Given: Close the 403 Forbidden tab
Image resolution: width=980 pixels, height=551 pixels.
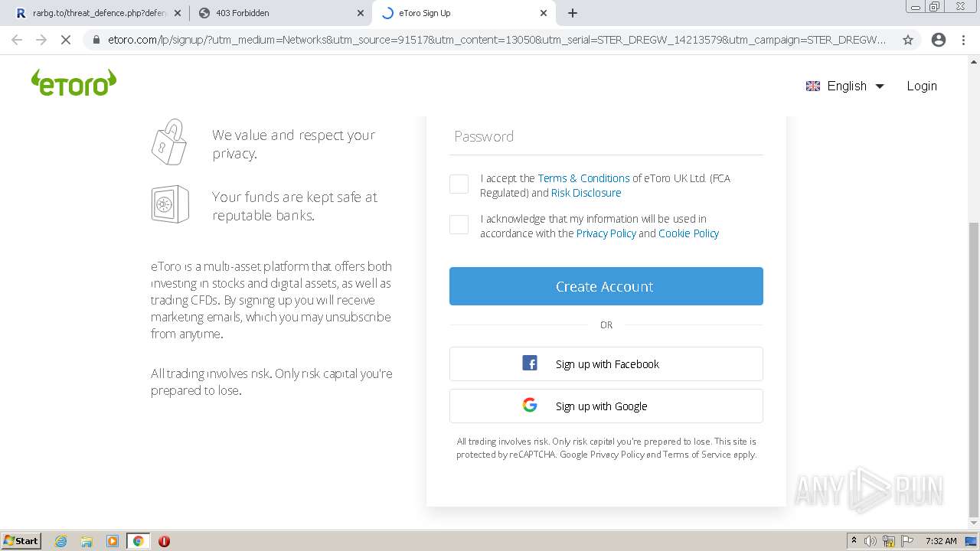Looking at the screenshot, I should point(361,13).
